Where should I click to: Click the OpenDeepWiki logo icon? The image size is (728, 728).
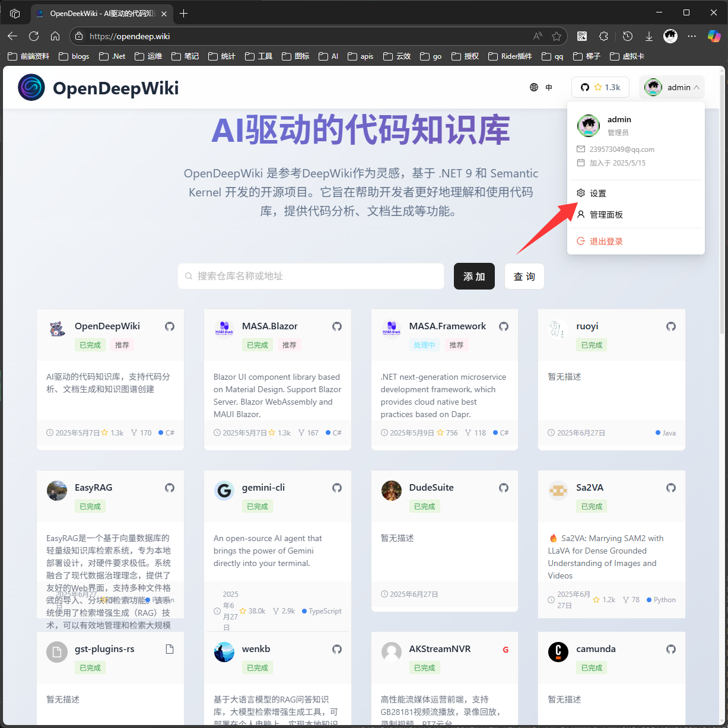[x=31, y=88]
